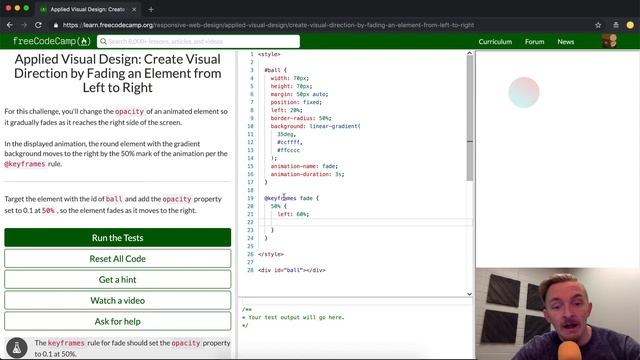This screenshot has width=640, height=360.
Task: Click '35deg,' gradient angle line
Action: [287, 134]
